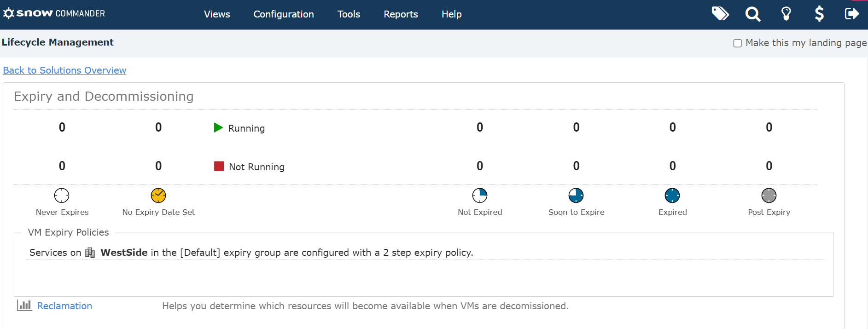
Task: Go back to Solutions Overview link
Action: (x=64, y=70)
